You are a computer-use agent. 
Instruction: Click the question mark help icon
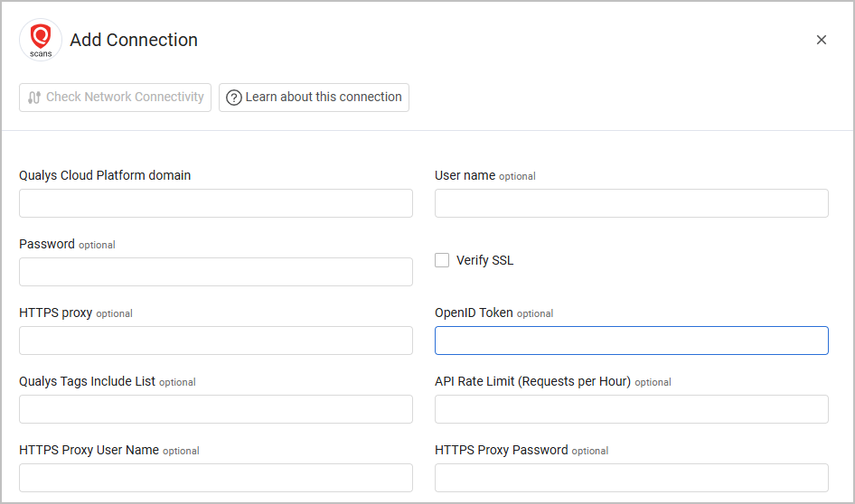234,98
